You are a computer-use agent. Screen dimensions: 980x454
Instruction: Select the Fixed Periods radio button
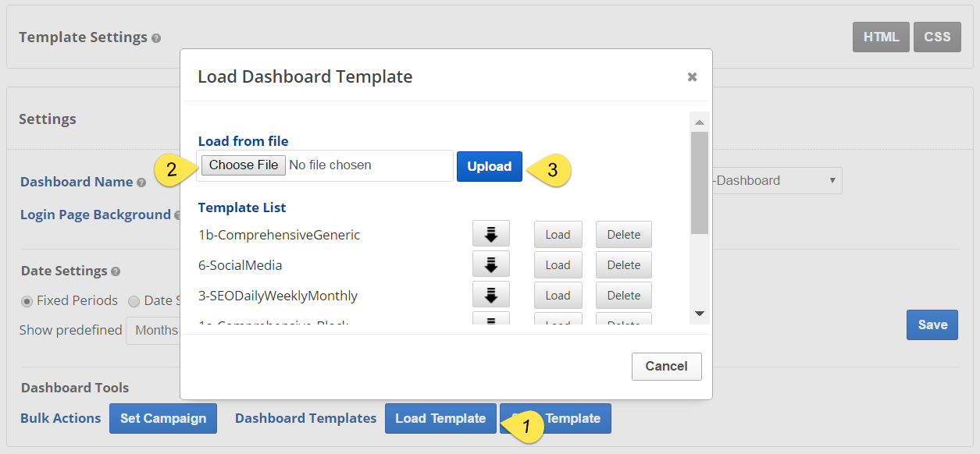[x=27, y=300]
